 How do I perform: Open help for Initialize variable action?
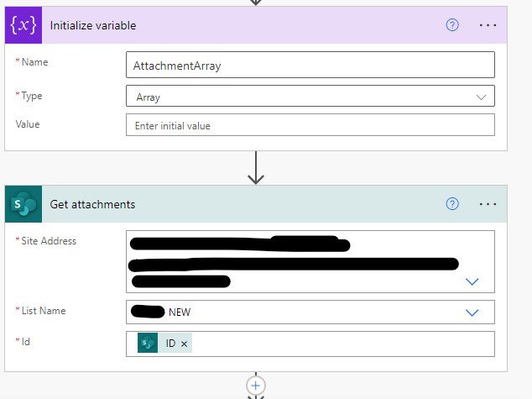(452, 25)
